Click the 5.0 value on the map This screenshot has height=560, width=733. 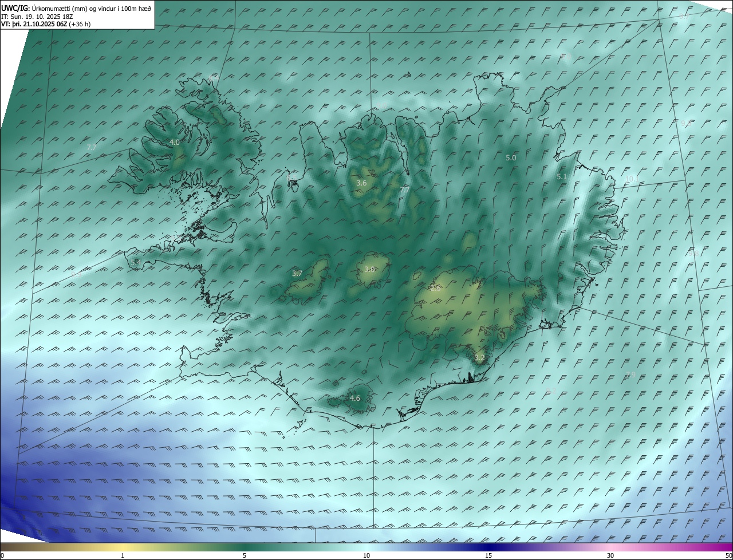511,157
